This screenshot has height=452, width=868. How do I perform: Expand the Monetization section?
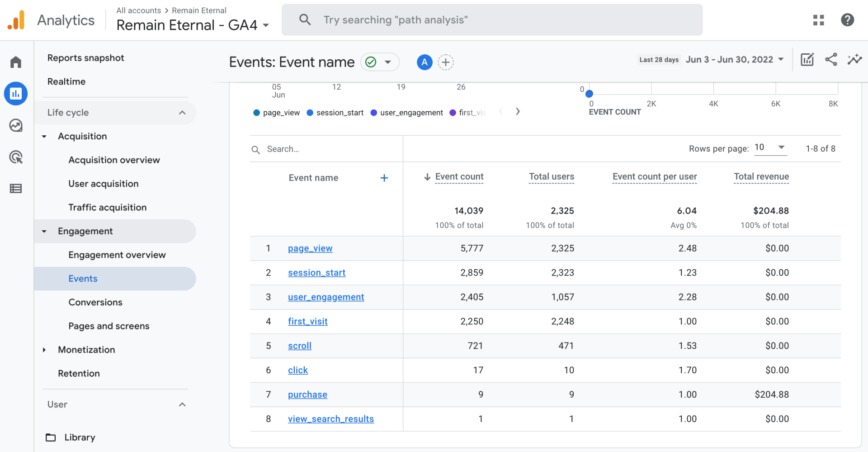[86, 350]
